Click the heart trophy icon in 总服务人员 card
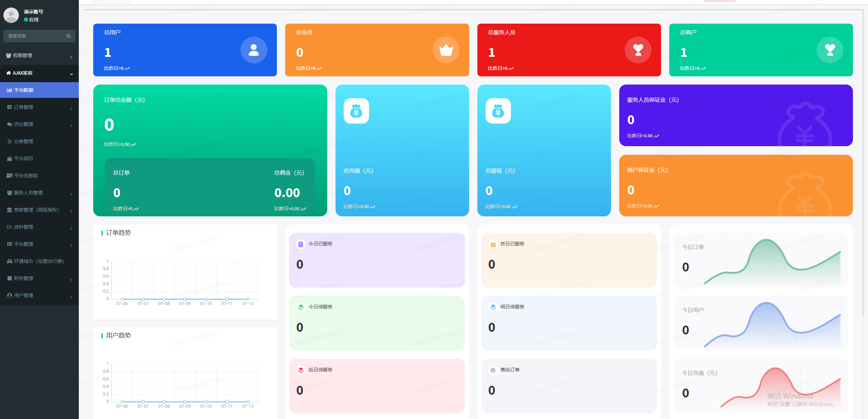The image size is (868, 419). point(638,50)
